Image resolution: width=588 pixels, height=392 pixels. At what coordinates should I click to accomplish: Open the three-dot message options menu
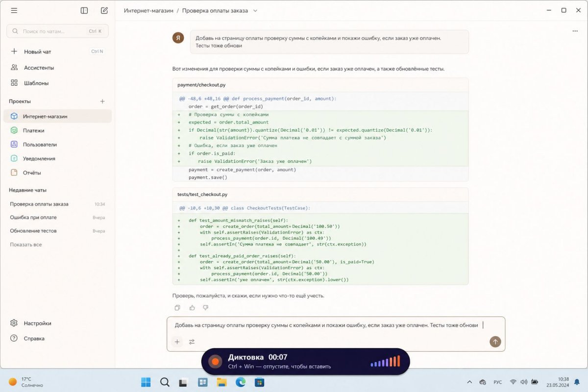point(575,31)
